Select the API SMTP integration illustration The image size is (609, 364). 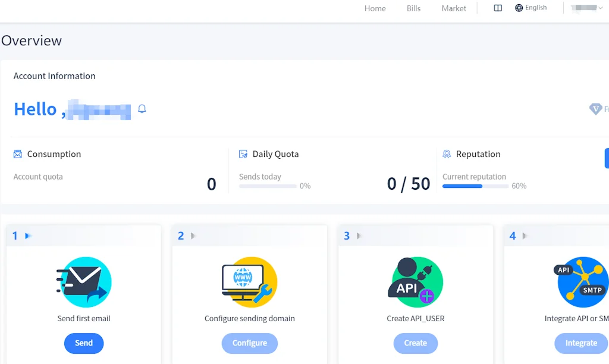580,282
